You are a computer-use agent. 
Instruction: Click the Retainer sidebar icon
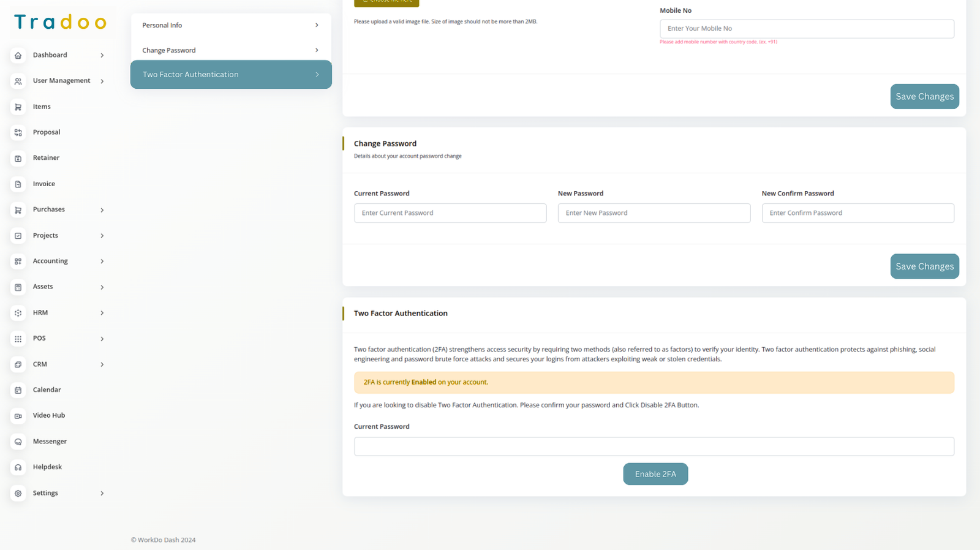tap(18, 159)
